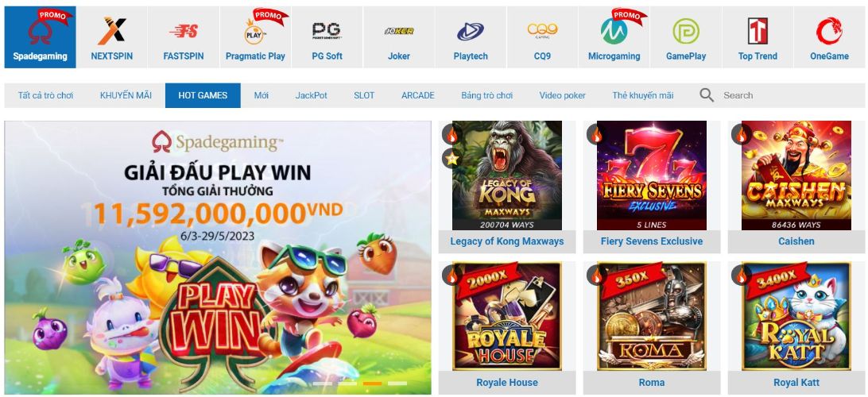868x397 pixels.
Task: Open the NEXTSPIN provider logo
Action: coord(112,31)
